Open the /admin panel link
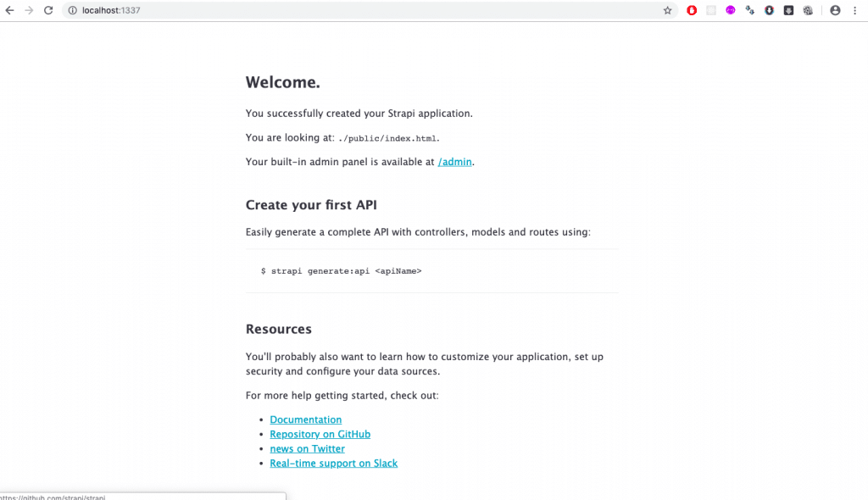 (x=454, y=161)
